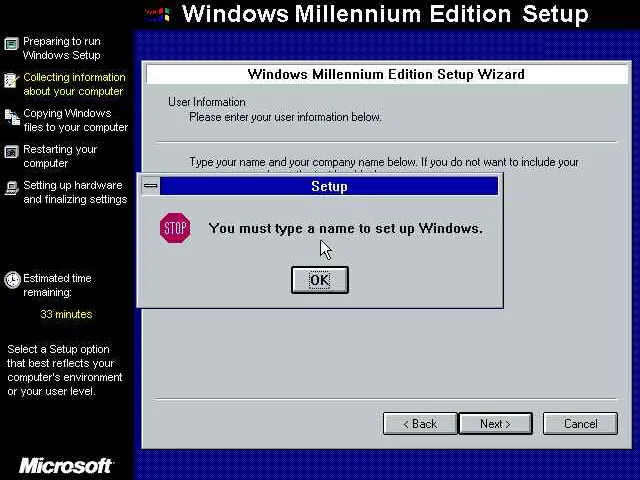Select the blue Setup dialog title bar
This screenshot has height=480, width=640.
pos(329,186)
